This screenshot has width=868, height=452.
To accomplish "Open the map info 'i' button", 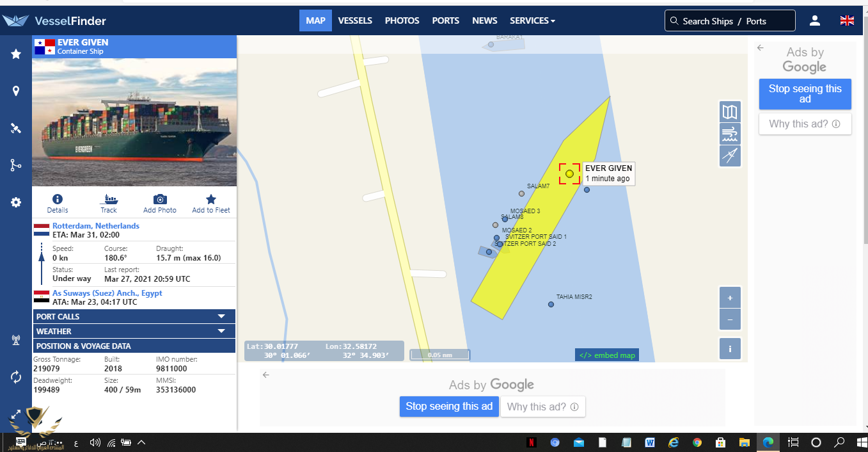I will tap(730, 349).
